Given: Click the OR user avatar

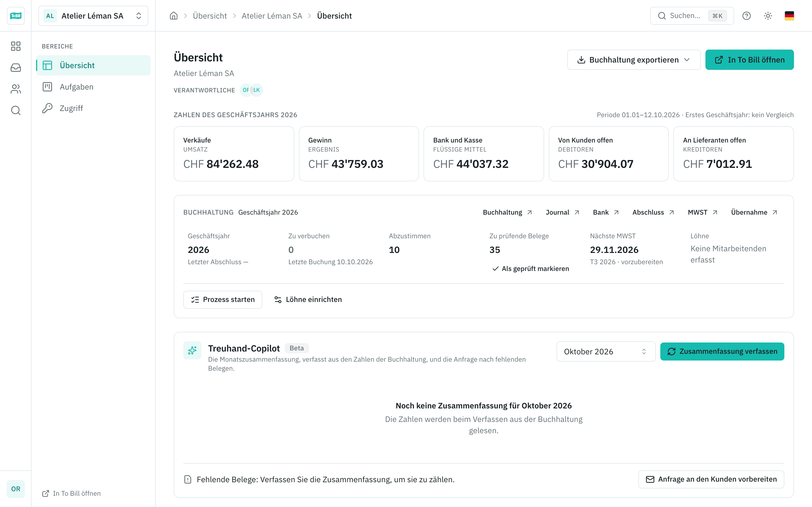Looking at the screenshot, I should tap(16, 489).
